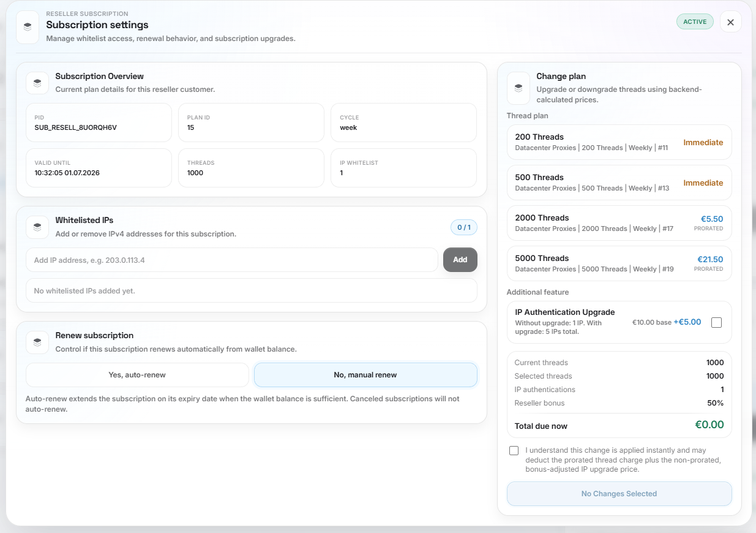Click the Selected threads 1000 value

(x=715, y=376)
